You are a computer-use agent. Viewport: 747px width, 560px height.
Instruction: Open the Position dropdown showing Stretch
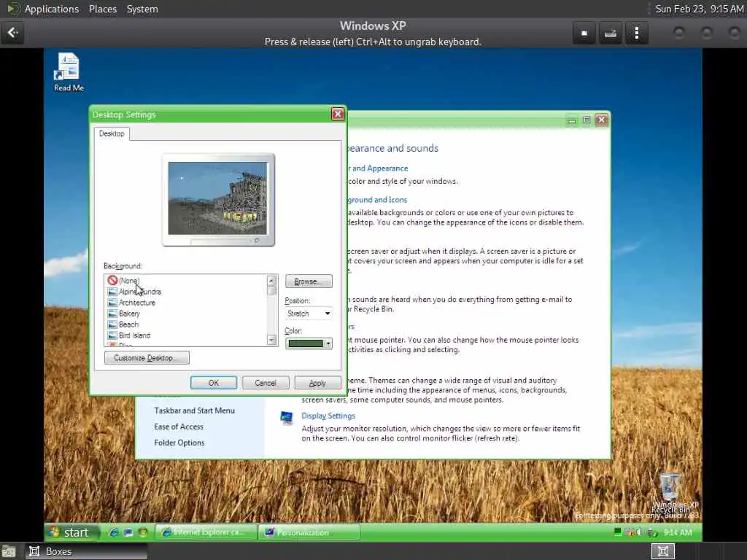pos(309,314)
